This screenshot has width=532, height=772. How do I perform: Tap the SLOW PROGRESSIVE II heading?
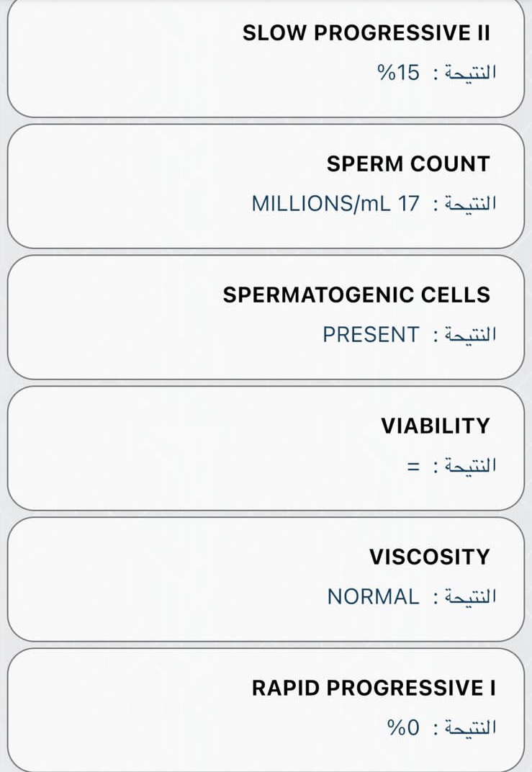pyautogui.click(x=366, y=33)
